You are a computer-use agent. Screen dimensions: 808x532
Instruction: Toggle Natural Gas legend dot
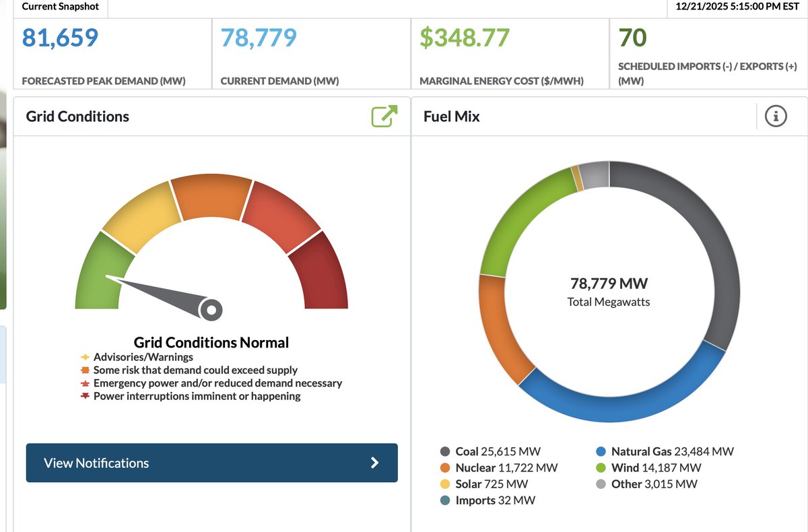[x=601, y=452]
